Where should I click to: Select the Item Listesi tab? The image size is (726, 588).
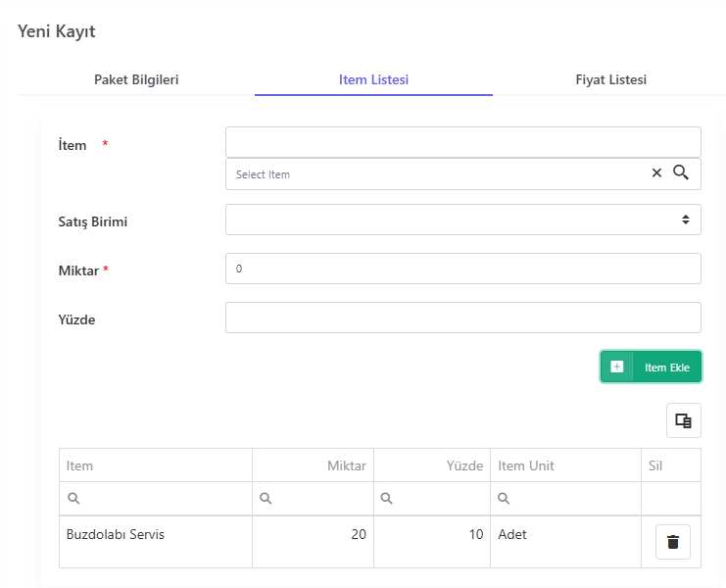click(x=373, y=79)
